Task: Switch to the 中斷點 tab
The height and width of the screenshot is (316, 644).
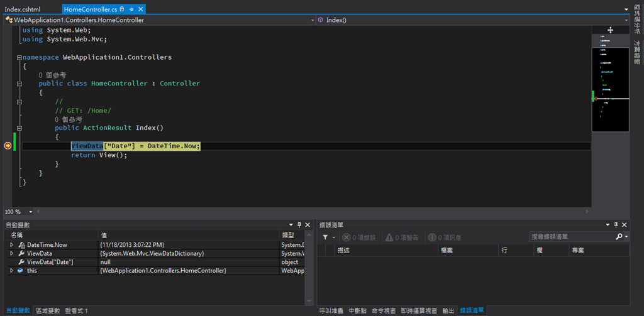Action: 357,311
